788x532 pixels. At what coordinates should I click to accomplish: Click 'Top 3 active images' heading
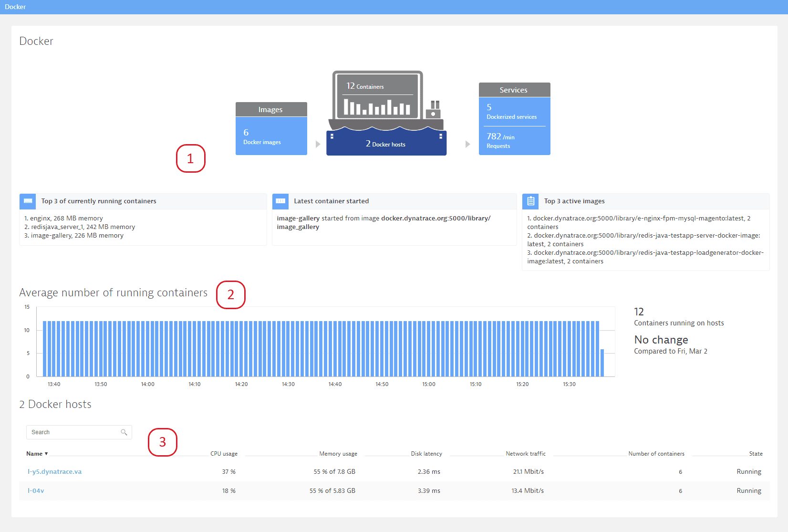click(574, 201)
